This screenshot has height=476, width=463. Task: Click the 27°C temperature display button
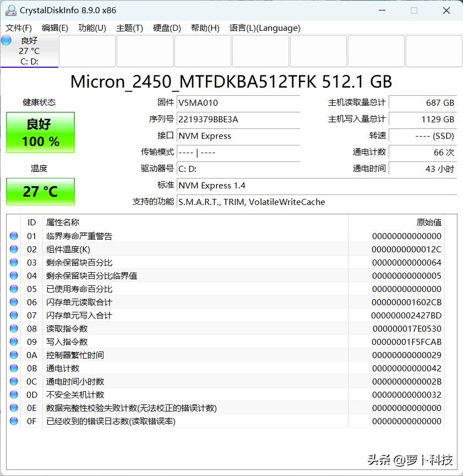pos(40,192)
